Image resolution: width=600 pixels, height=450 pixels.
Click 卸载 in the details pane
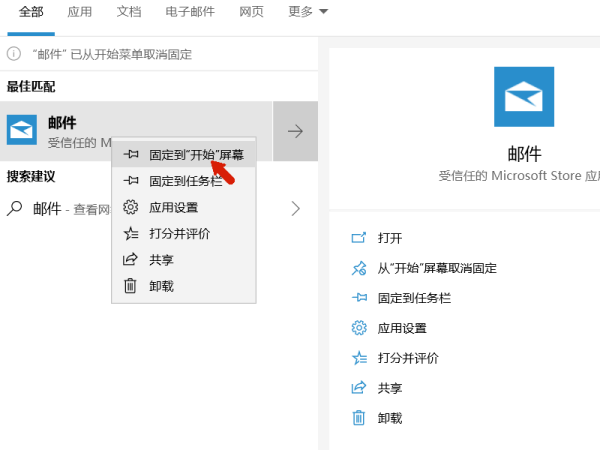tap(390, 418)
